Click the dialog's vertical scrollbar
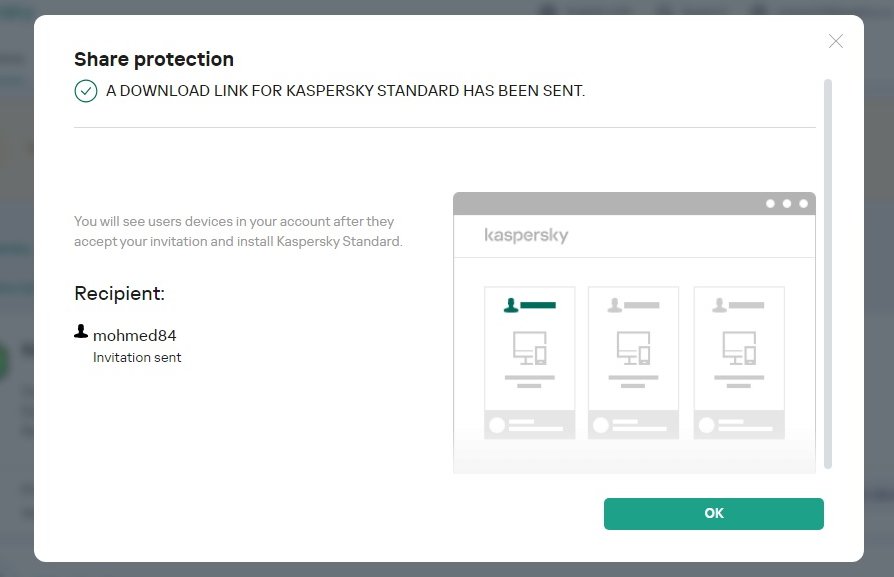The width and height of the screenshot is (894, 577). tap(827, 270)
